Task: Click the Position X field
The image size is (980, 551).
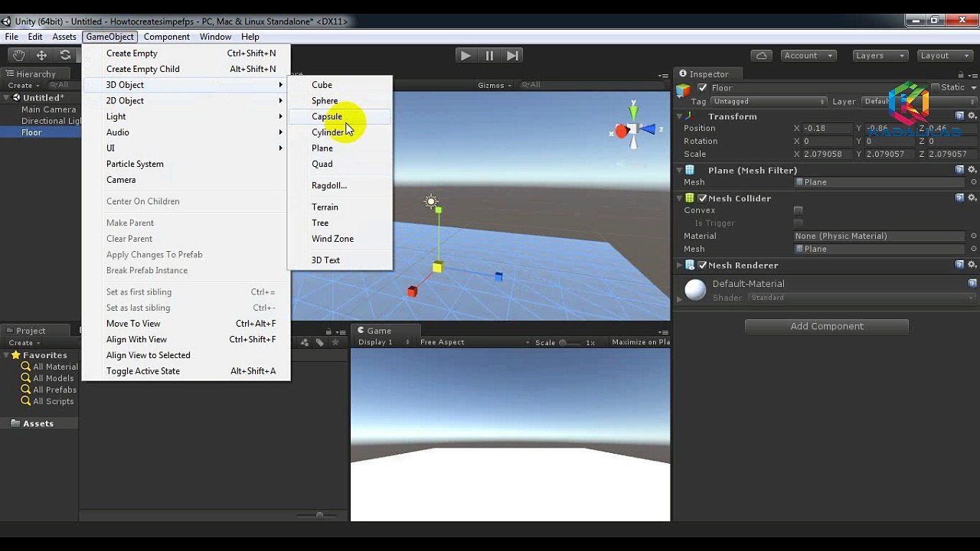Action: tap(826, 129)
